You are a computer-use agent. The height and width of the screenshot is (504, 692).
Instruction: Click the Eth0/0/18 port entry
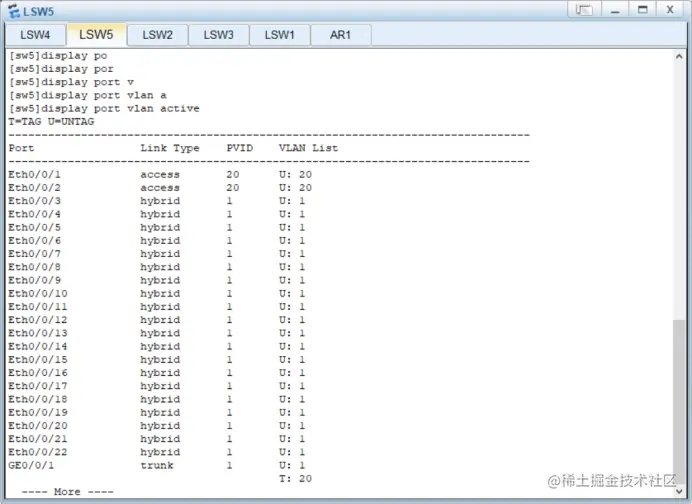38,399
